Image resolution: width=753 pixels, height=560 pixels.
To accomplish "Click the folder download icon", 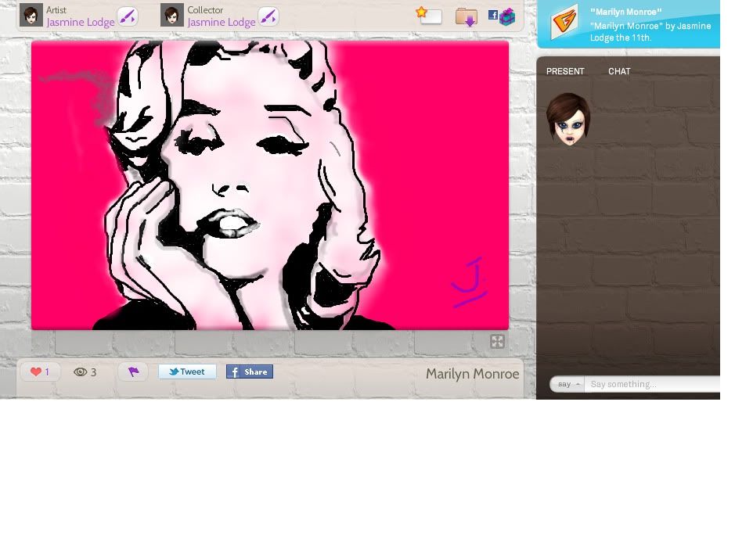I will pyautogui.click(x=467, y=16).
